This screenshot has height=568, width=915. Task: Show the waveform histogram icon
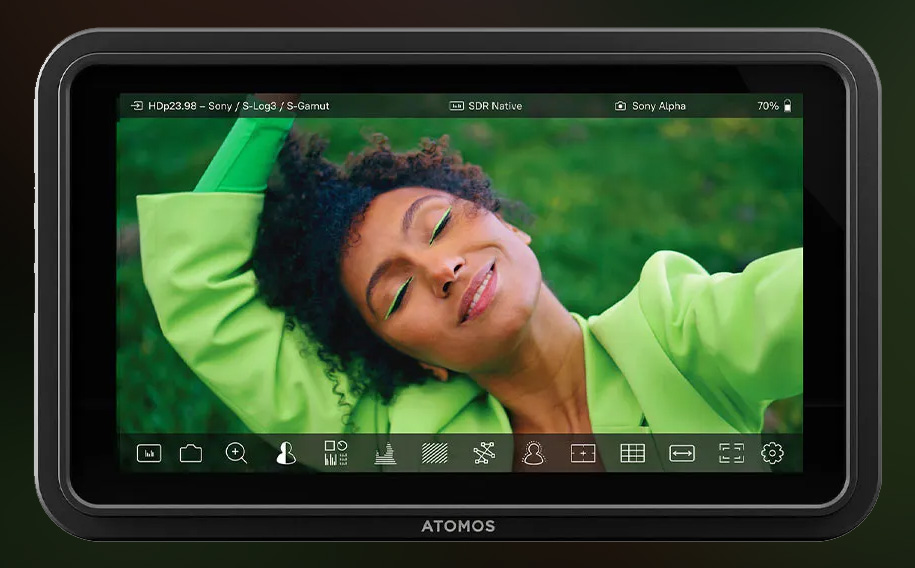[385, 454]
